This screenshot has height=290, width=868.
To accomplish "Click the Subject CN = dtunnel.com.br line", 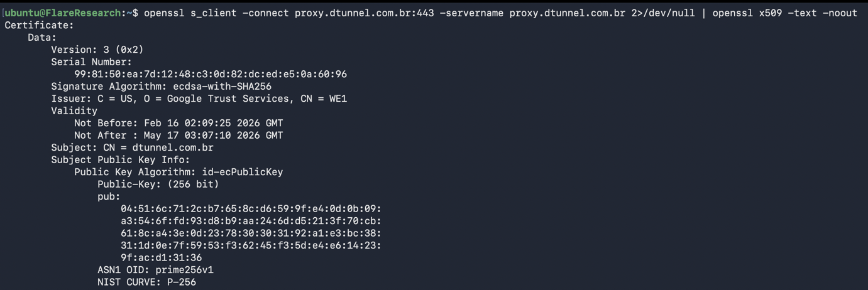I will pos(133,148).
